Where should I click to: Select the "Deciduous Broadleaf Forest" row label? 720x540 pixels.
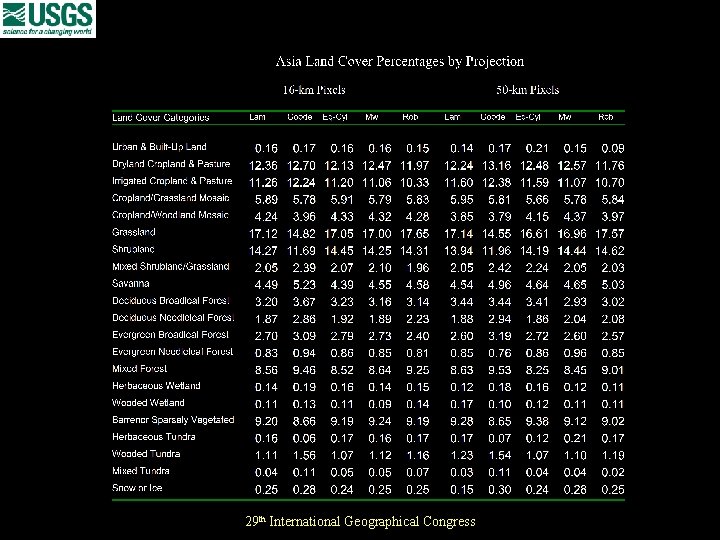click(x=171, y=300)
